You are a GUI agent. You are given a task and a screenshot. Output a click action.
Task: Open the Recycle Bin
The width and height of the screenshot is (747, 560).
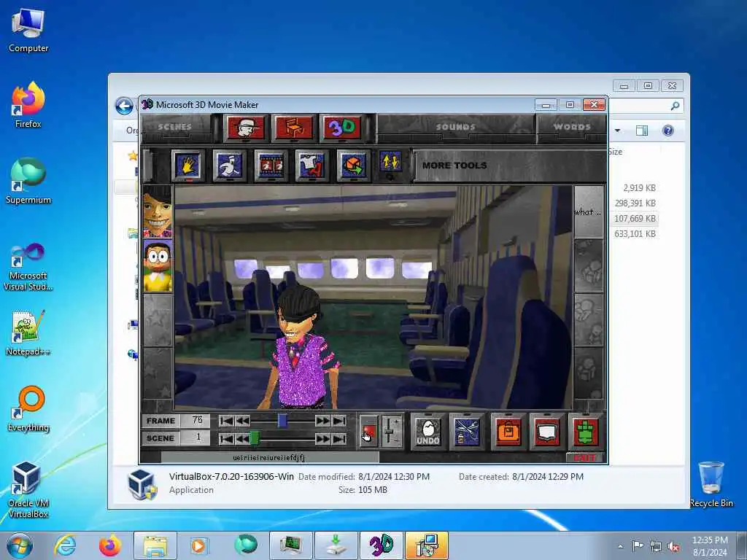711,484
